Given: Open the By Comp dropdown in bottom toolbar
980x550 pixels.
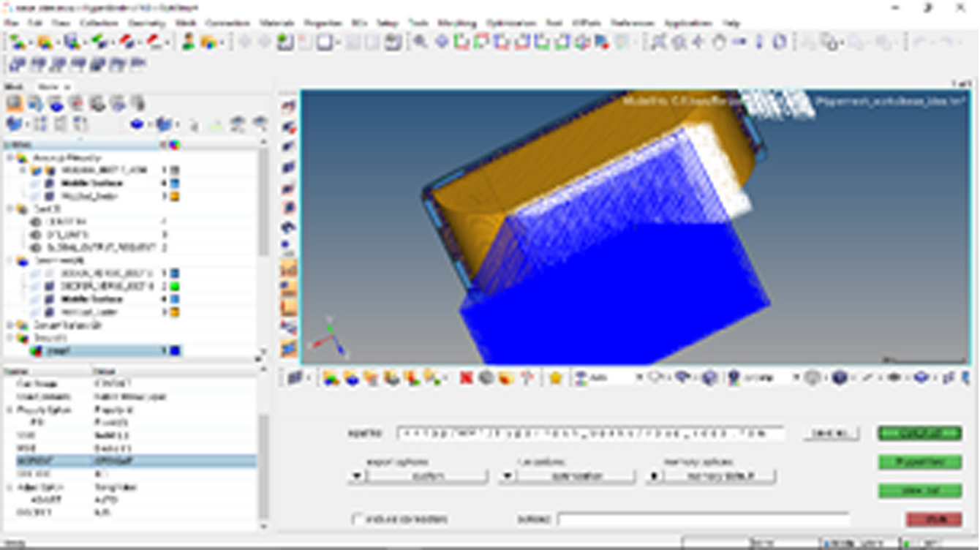Looking at the screenshot, I should point(796,378).
